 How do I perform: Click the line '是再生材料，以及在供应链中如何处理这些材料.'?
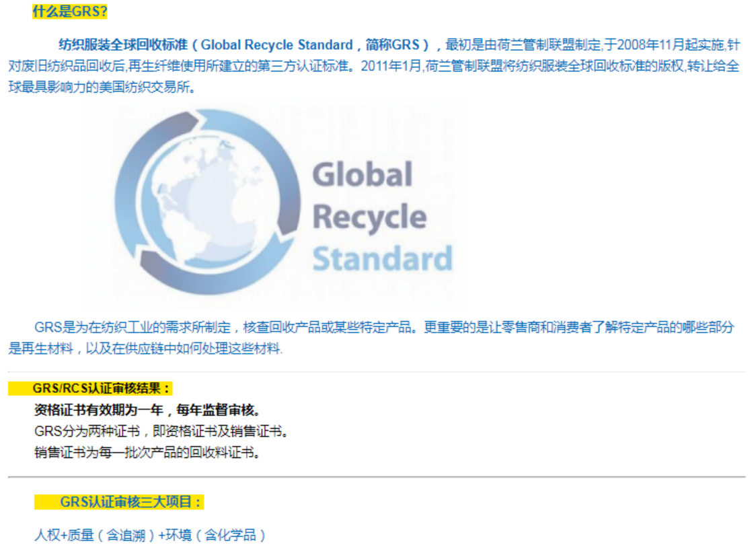(145, 348)
